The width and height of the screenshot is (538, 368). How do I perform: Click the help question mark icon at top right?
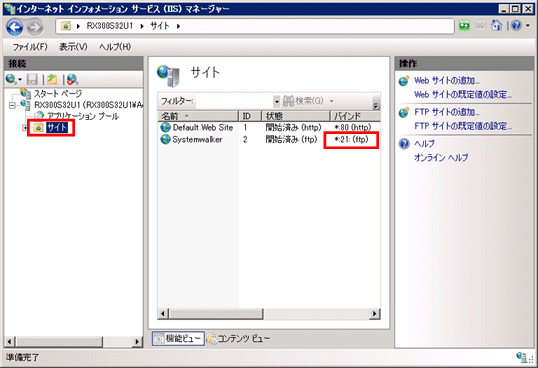pyautogui.click(x=516, y=25)
